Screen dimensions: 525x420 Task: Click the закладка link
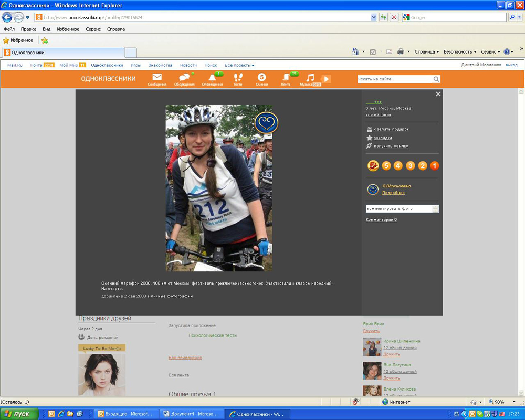(x=383, y=138)
